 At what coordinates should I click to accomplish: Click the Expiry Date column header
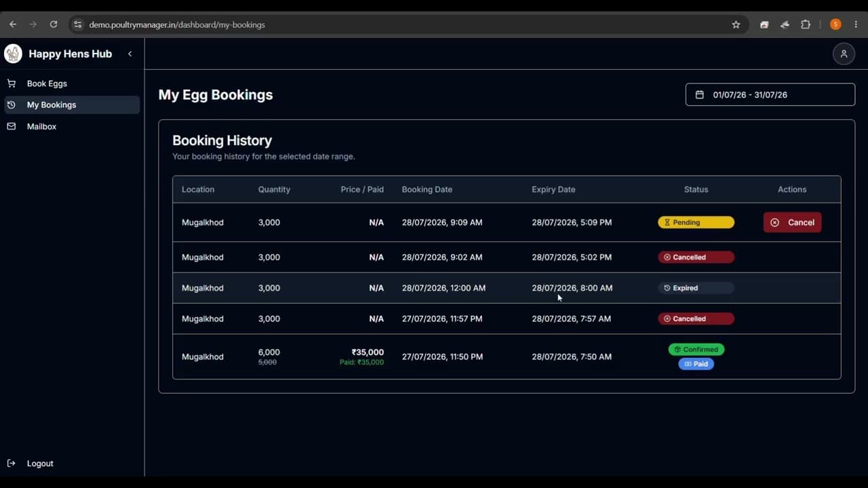point(553,190)
